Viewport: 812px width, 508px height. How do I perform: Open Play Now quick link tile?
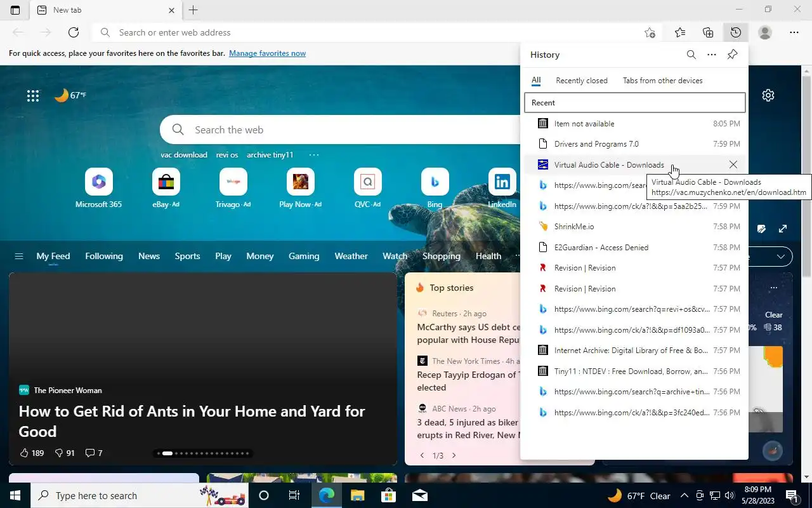(300, 188)
